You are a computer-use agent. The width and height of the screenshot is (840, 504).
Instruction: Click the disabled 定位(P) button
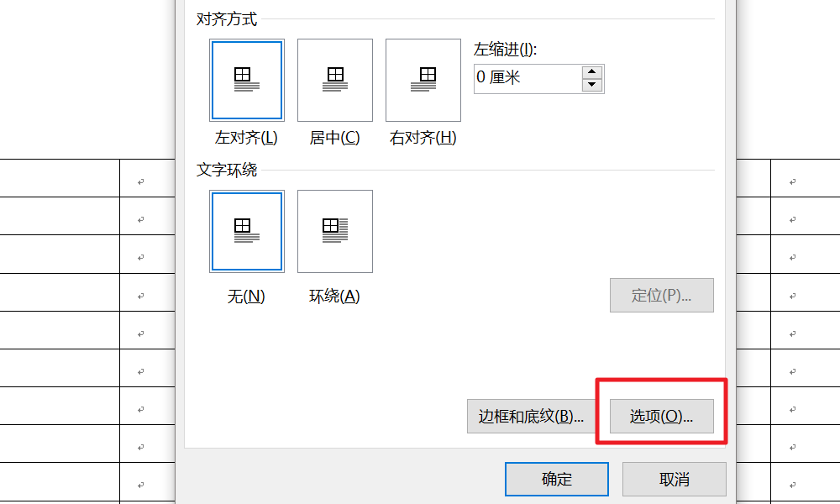[x=662, y=295]
